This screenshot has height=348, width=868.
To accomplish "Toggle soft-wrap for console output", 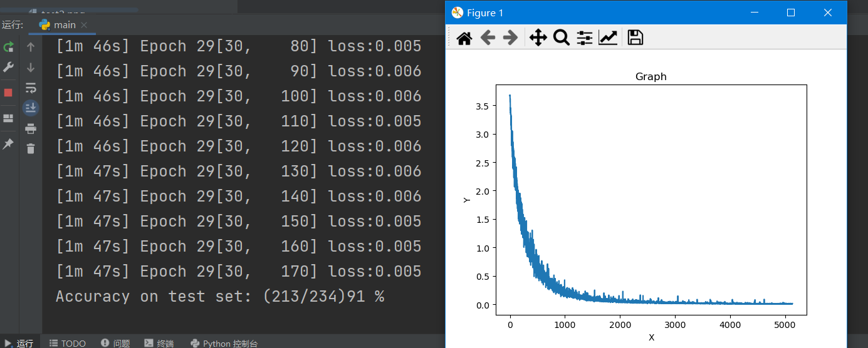I will (31, 88).
